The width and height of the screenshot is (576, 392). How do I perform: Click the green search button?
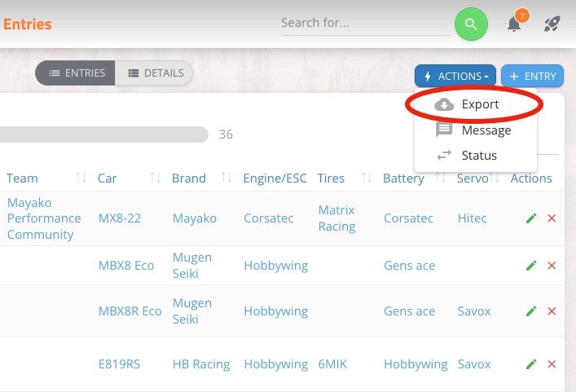[471, 24]
